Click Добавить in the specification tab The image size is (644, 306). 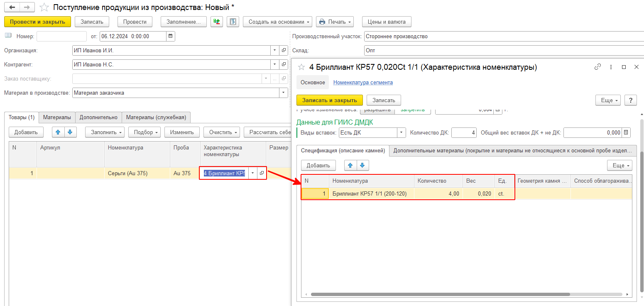point(318,165)
